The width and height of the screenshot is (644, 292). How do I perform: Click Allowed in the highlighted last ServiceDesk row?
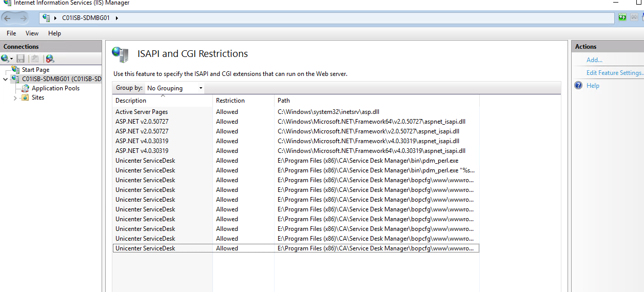(x=227, y=248)
